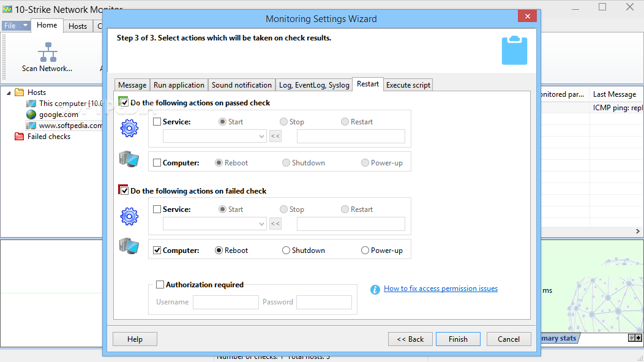The image size is (644, 362).
Task: Select Reboot radio under failed check
Action: coord(219,251)
